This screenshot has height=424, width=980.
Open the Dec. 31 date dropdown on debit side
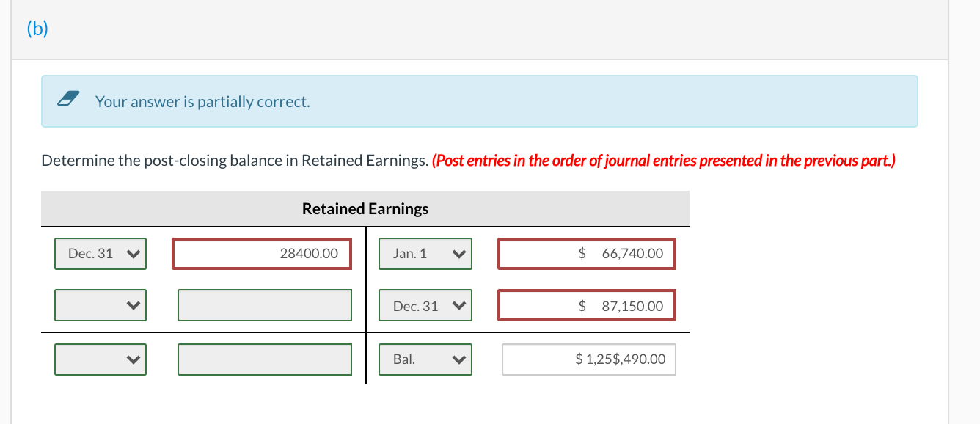coord(100,253)
